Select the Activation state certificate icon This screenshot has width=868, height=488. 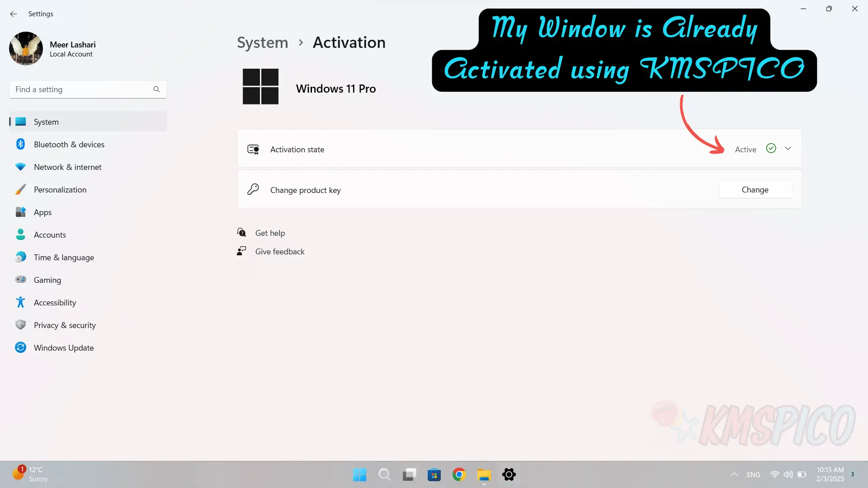253,149
